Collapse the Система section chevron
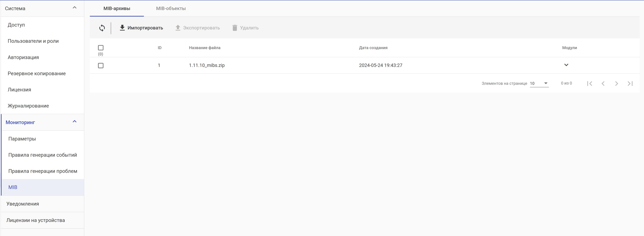The image size is (644, 236). (x=74, y=8)
